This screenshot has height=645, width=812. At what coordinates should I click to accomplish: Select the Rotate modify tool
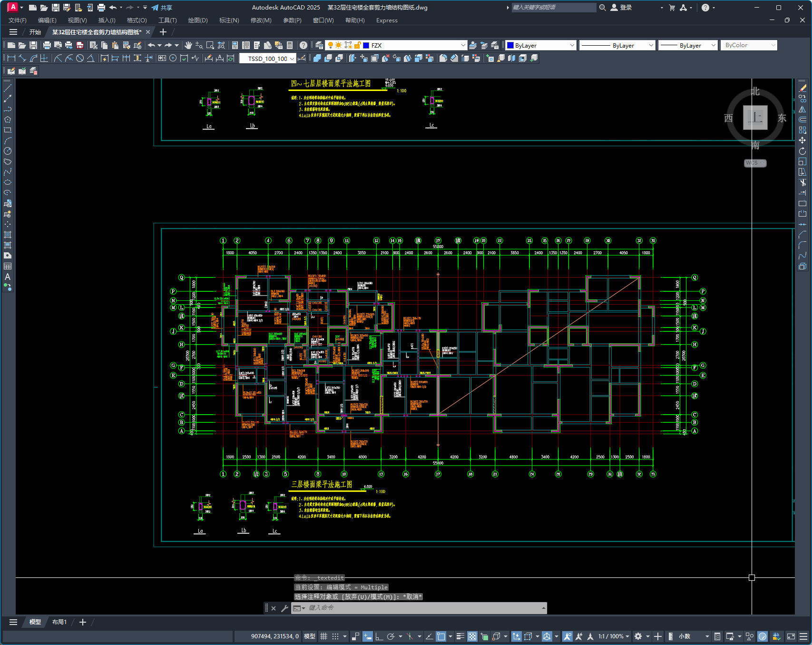(x=802, y=151)
